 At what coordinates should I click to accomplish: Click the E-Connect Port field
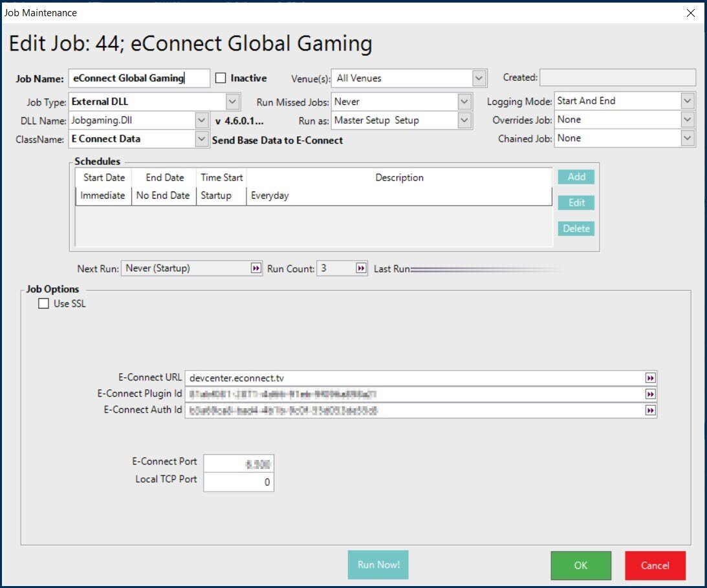point(239,464)
